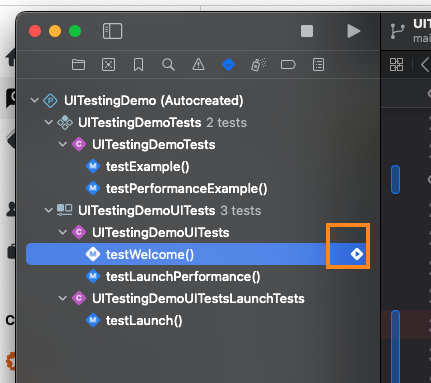The image size is (431, 383).
Task: Switch to the Bookmark navigator
Action: click(x=138, y=65)
